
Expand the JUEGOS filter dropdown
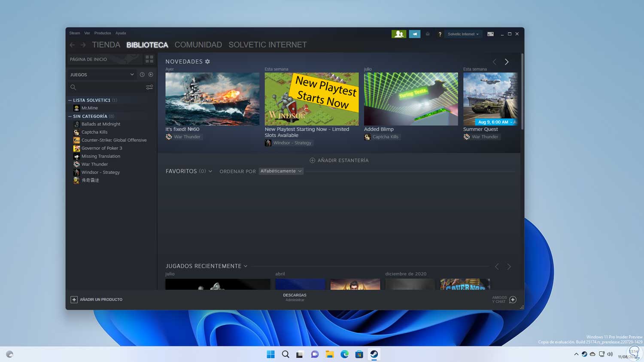point(102,75)
